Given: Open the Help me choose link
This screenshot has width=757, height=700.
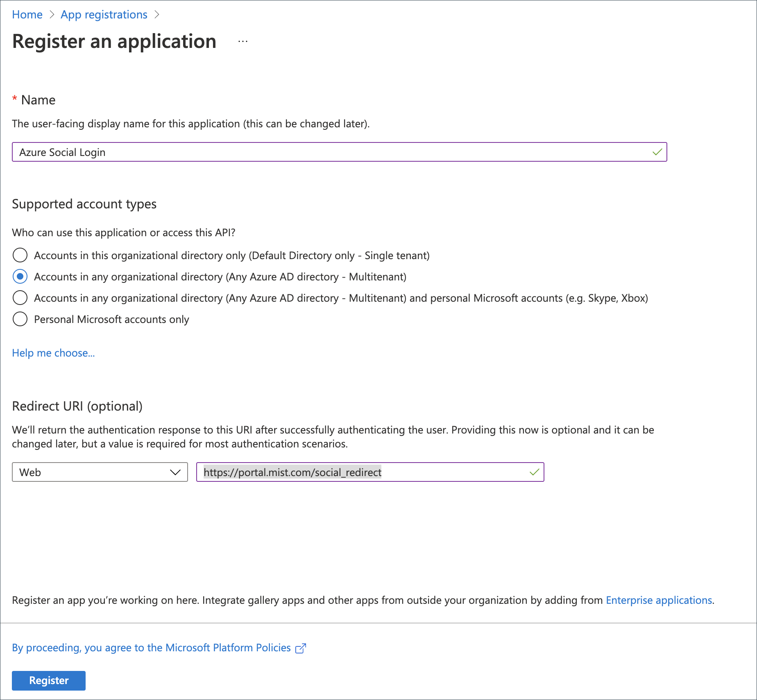Looking at the screenshot, I should click(x=53, y=353).
